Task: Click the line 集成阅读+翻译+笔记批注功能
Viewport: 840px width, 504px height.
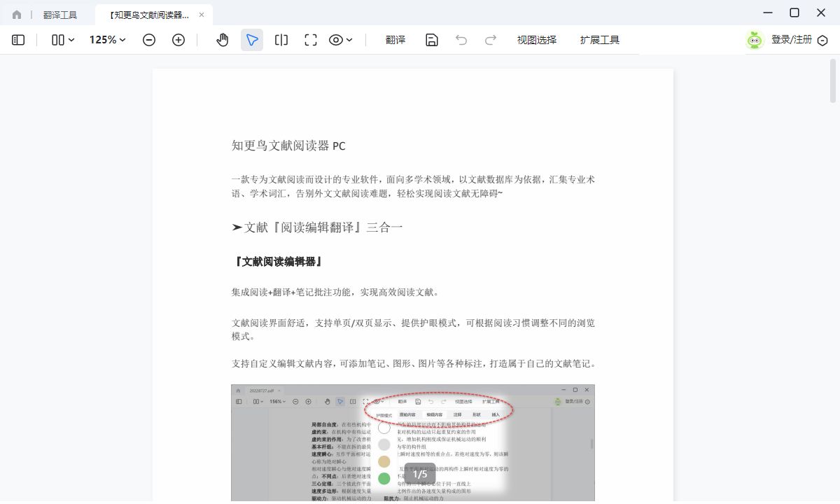Action: click(x=336, y=292)
